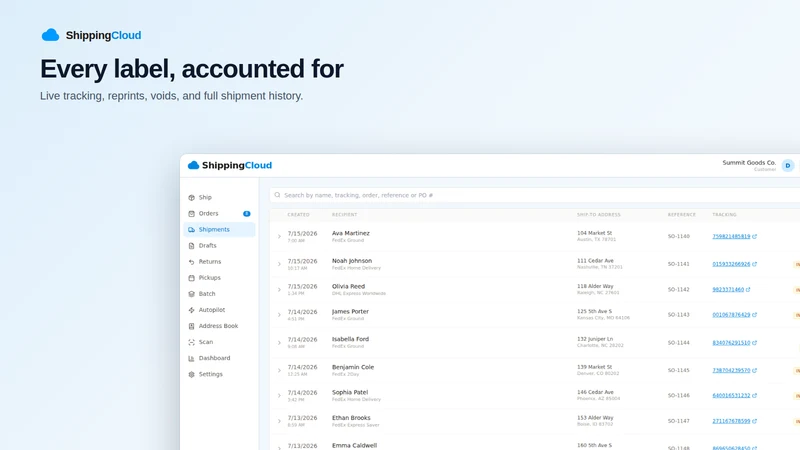Click recipient name Olivia Reed
The image size is (800, 450).
tap(348, 286)
